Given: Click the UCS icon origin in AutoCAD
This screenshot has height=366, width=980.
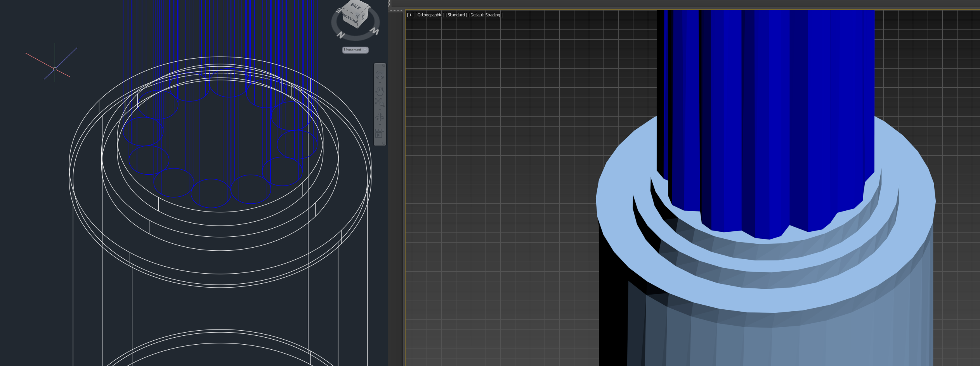Looking at the screenshot, I should pos(55,69).
